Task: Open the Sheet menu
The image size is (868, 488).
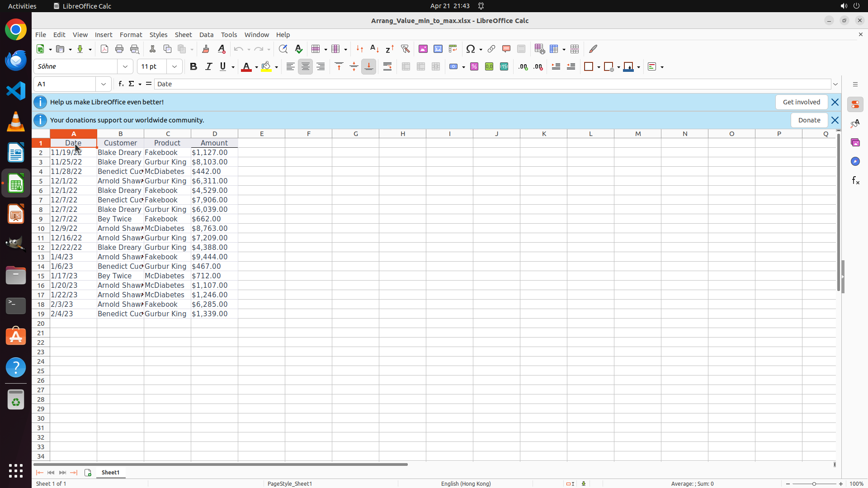Action: (x=183, y=35)
